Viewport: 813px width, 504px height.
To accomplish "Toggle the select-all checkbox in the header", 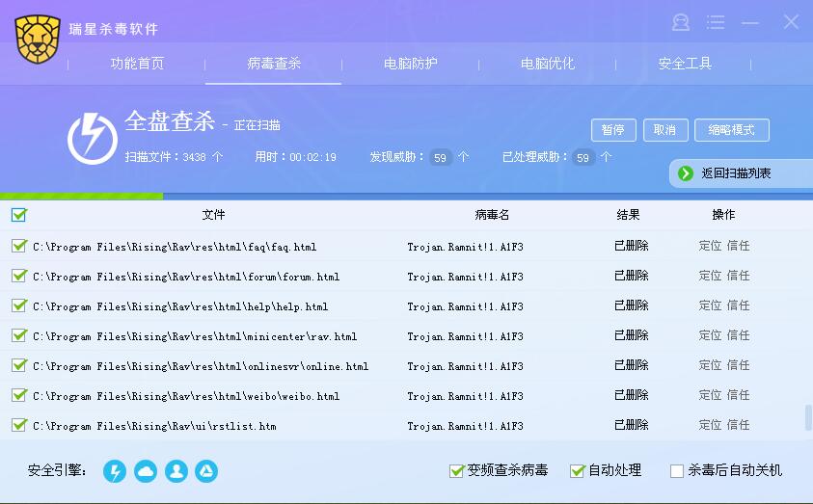I will tap(19, 215).
